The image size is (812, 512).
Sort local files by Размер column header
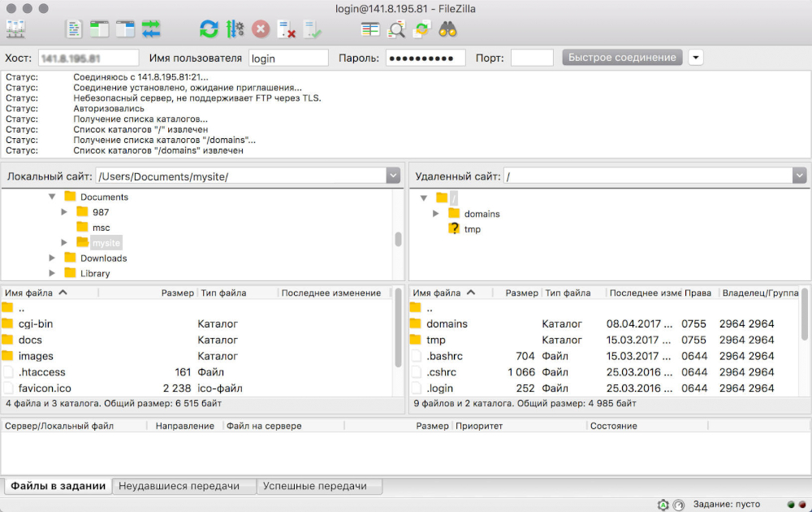point(177,293)
